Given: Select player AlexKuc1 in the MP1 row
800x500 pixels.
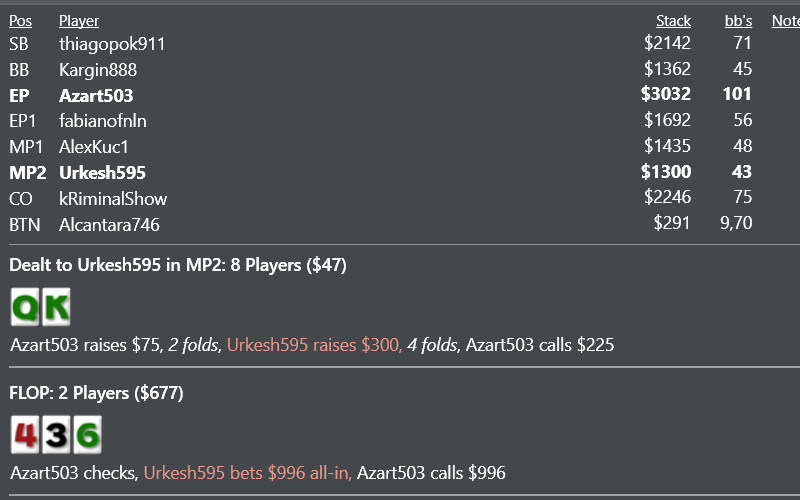Looking at the screenshot, I should (x=94, y=147).
